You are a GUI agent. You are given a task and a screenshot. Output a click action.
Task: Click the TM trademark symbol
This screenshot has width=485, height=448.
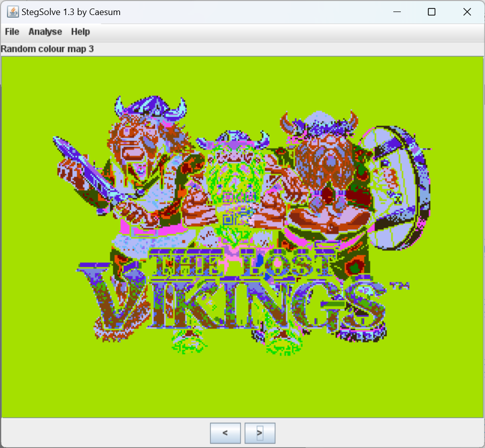[399, 286]
